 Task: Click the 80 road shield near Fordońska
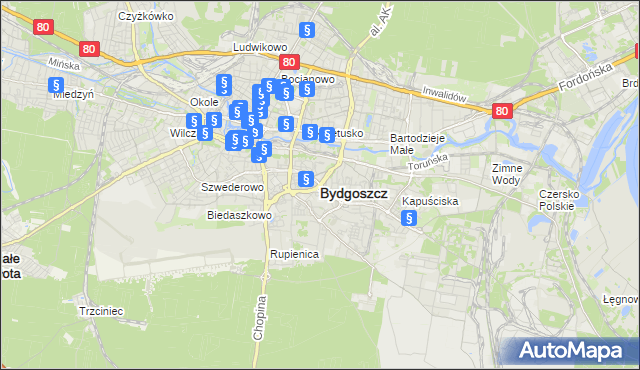pos(502,111)
